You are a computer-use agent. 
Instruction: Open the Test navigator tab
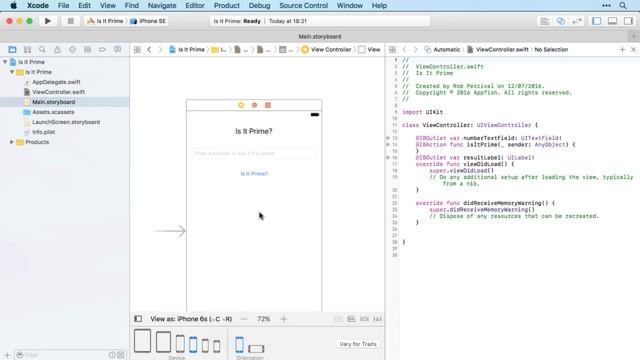72,49
